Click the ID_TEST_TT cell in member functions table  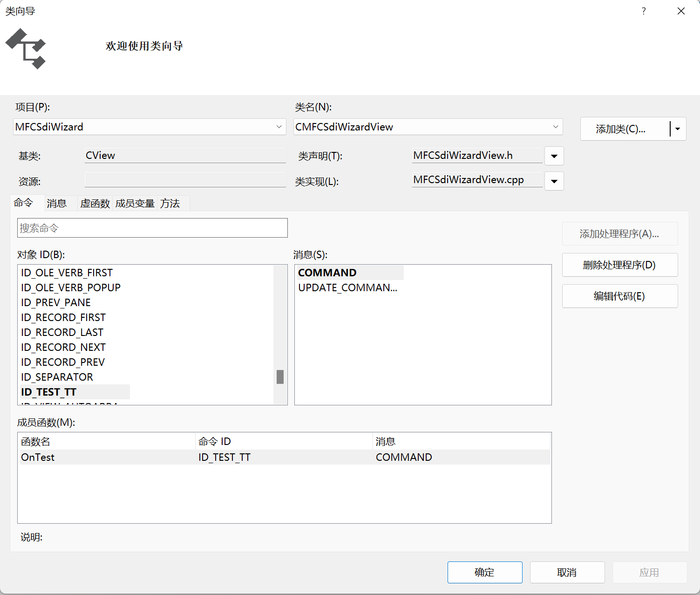point(224,457)
